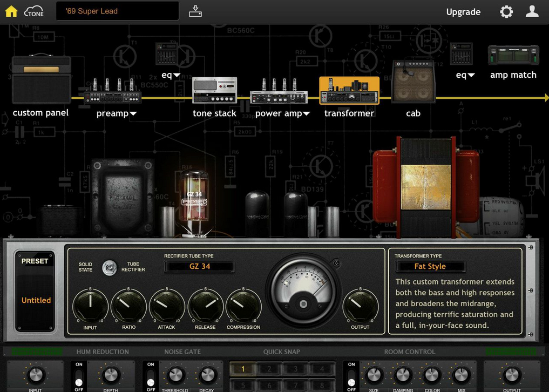
Task: Open the settings gear
Action: coord(506,11)
